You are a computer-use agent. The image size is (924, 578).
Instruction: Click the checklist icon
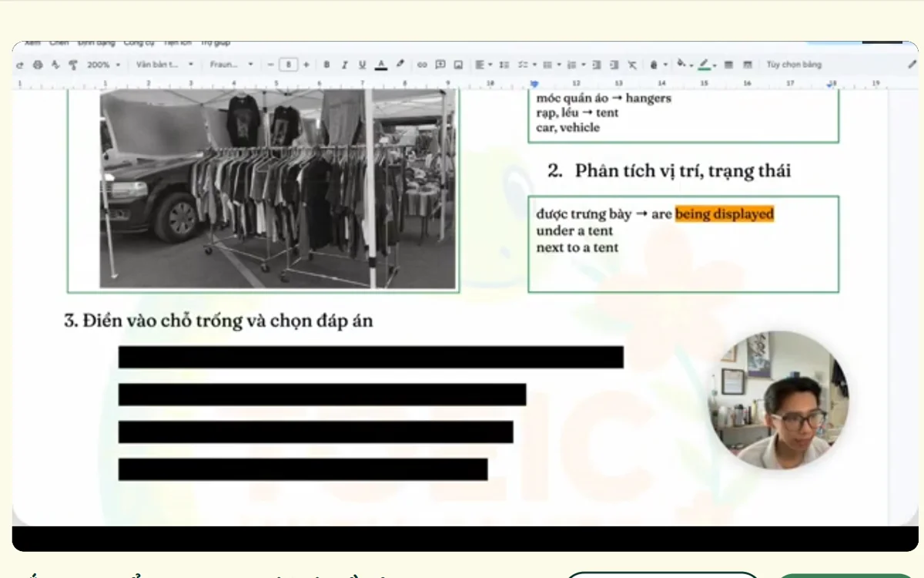[523, 65]
